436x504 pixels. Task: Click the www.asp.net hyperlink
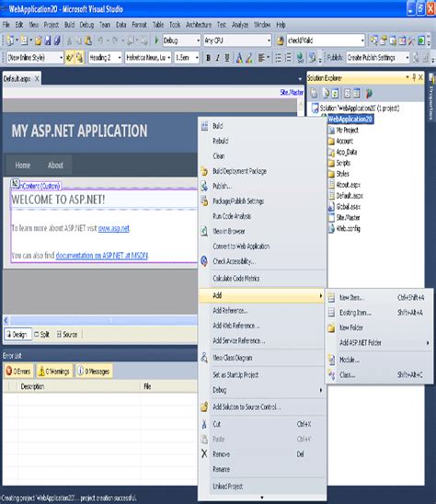113,228
